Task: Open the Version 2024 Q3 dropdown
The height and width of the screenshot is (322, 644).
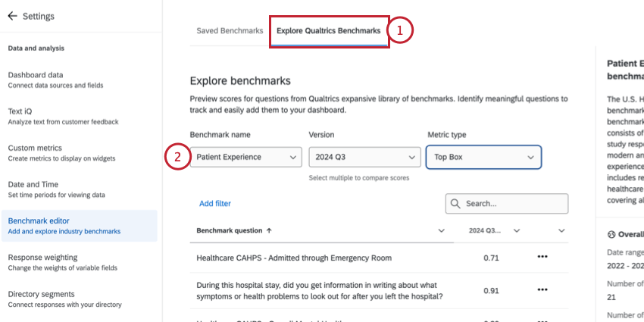Action: pyautogui.click(x=364, y=157)
